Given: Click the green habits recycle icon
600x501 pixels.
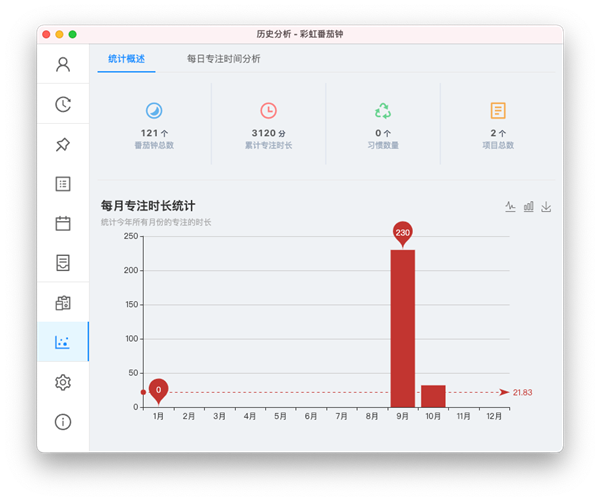Looking at the screenshot, I should (x=383, y=111).
